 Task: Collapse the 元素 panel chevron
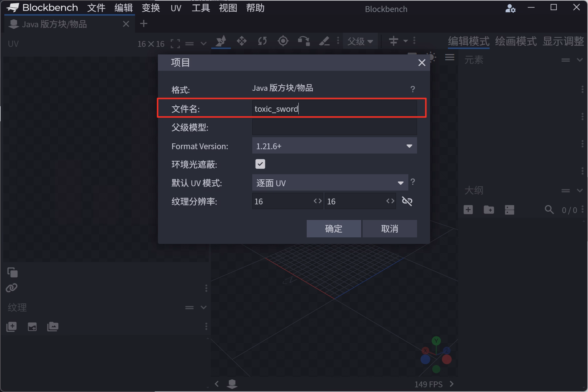(x=580, y=60)
